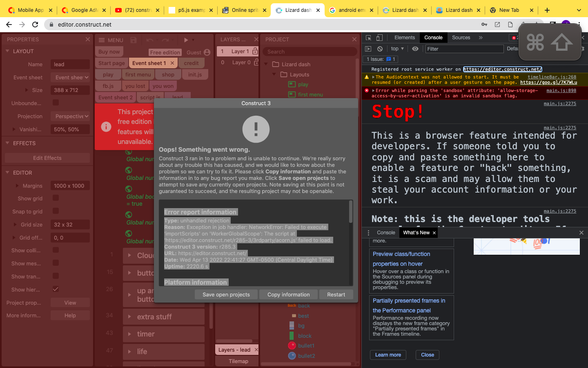
Task: Show the console sidebar icon
Action: (x=368, y=49)
